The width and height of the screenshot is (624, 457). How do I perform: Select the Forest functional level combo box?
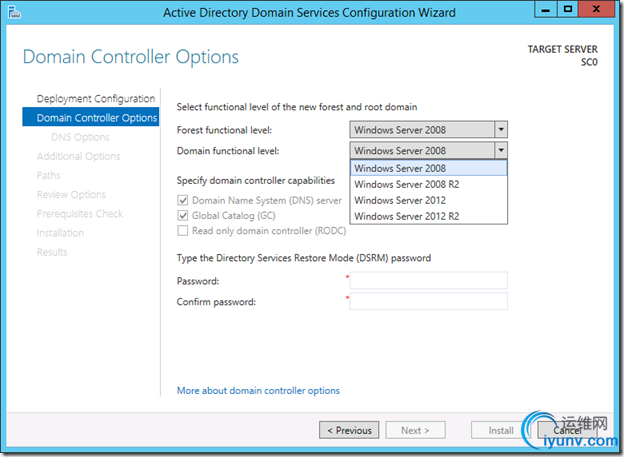tap(429, 130)
